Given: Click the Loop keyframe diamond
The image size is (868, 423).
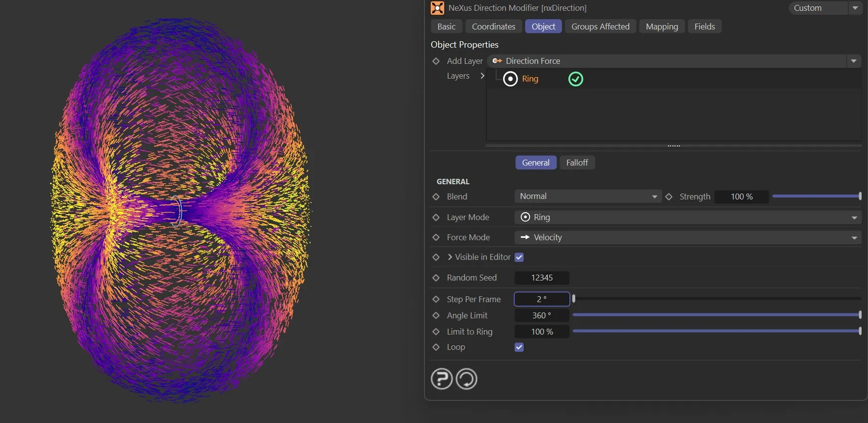Looking at the screenshot, I should tap(436, 347).
